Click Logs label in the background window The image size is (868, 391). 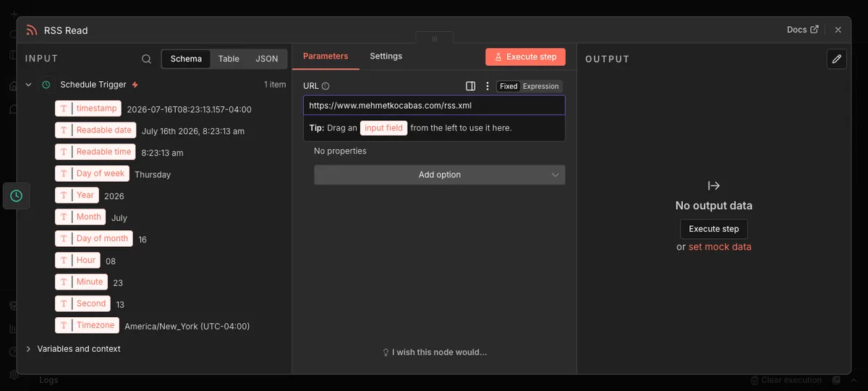point(48,380)
